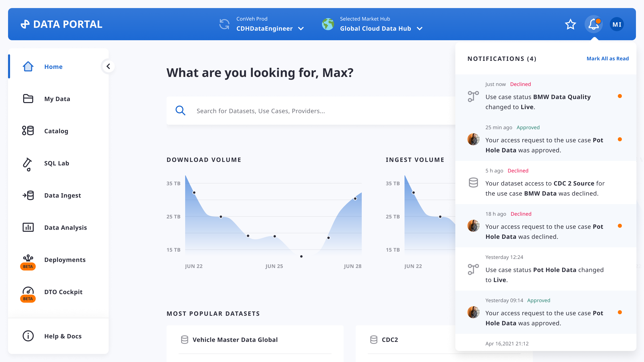Open the notification bell icon
Viewport: 644px width, 362px height.
[593, 24]
